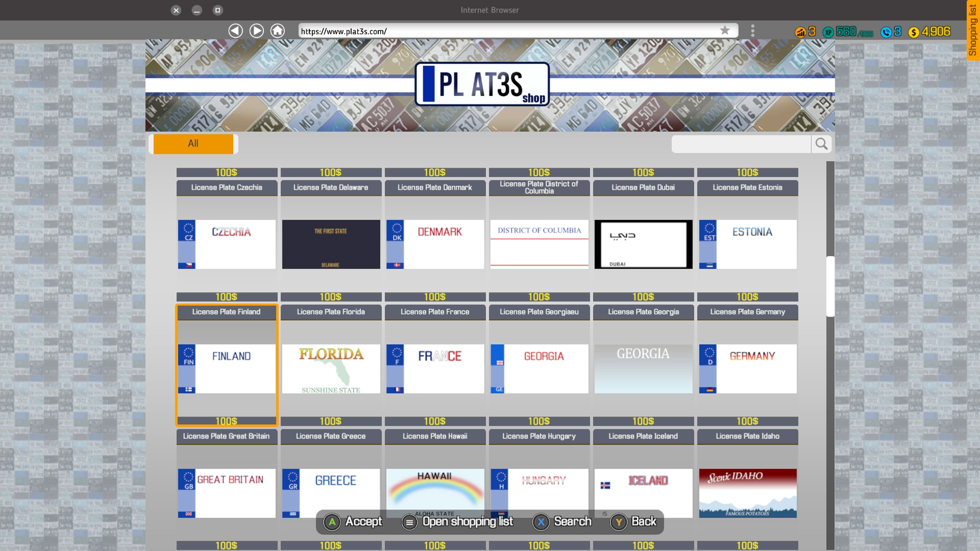Select the gray gradient Georgia plate image

point(643,368)
